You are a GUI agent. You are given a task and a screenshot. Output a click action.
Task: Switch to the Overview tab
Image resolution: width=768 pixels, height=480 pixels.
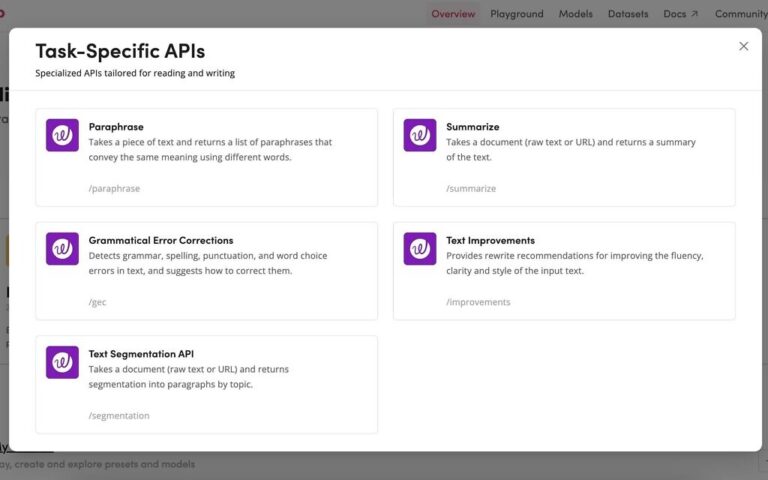tap(453, 14)
